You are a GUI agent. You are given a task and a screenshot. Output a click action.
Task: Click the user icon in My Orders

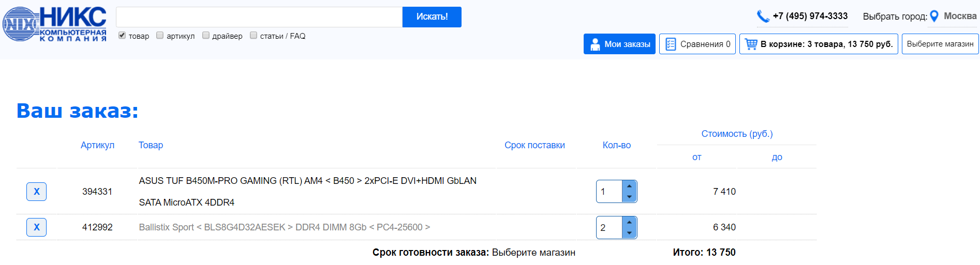pyautogui.click(x=595, y=44)
